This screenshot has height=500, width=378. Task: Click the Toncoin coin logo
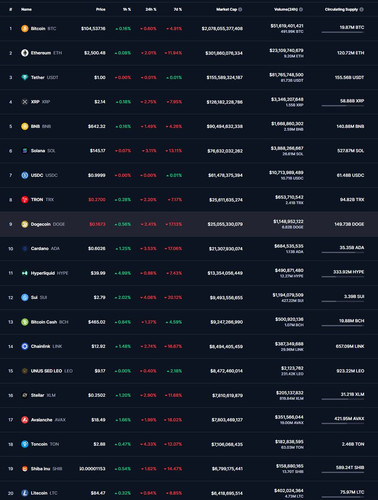(x=25, y=444)
